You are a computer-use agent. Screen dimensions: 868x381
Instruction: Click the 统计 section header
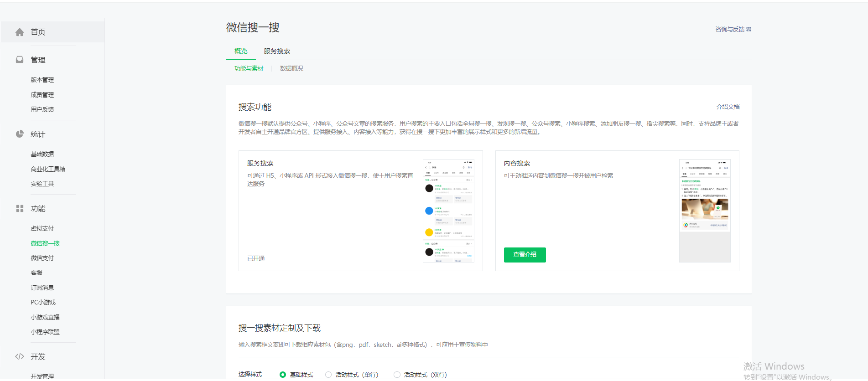click(x=38, y=134)
